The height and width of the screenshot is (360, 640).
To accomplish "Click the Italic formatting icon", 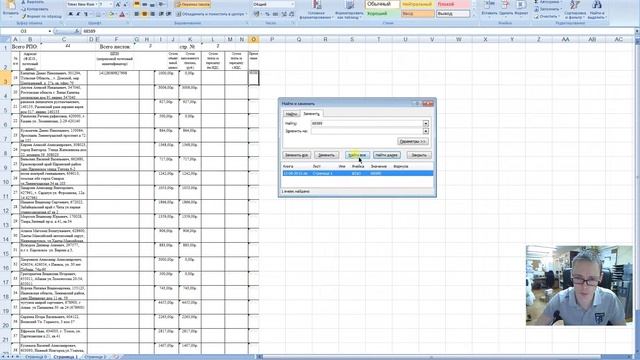I will [x=78, y=14].
